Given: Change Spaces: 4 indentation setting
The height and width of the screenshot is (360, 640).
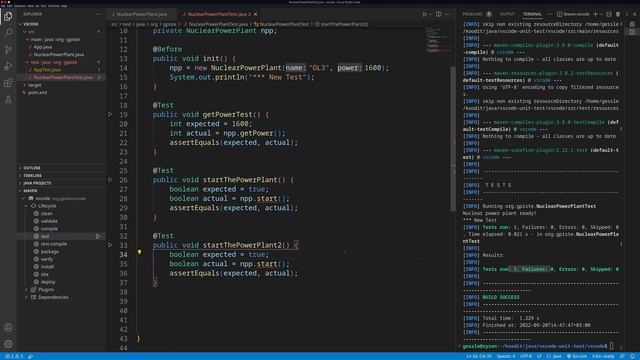Looking at the screenshot, I should 506,356.
